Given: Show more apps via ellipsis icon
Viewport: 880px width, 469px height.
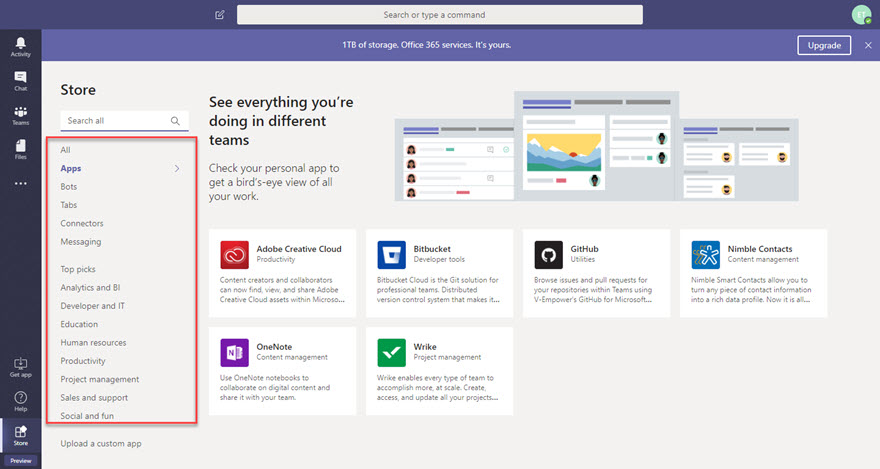Looking at the screenshot, I should click(20, 183).
